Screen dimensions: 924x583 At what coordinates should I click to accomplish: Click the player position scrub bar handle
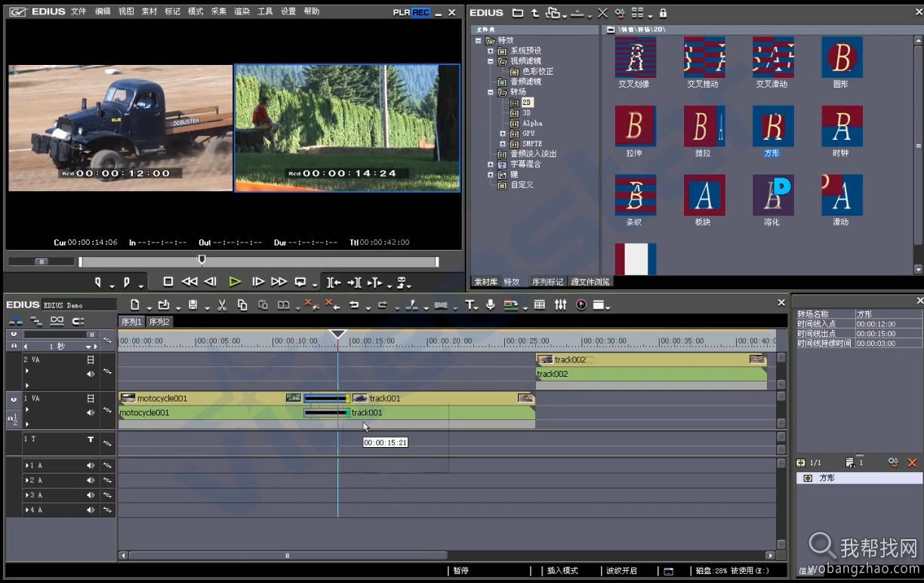point(202,260)
